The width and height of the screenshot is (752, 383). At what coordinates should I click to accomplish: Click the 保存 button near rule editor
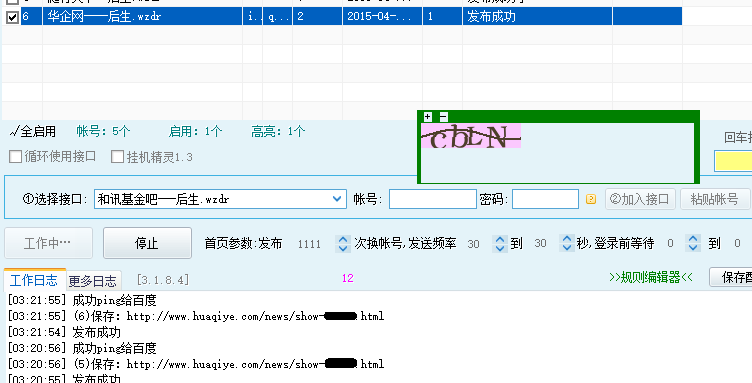click(730, 277)
